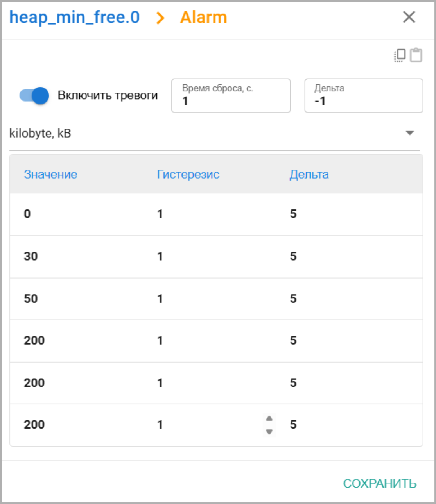Edit the hysteresis cell in the 30 row
Image resolution: width=436 pixels, height=504 pixels.
click(x=160, y=256)
